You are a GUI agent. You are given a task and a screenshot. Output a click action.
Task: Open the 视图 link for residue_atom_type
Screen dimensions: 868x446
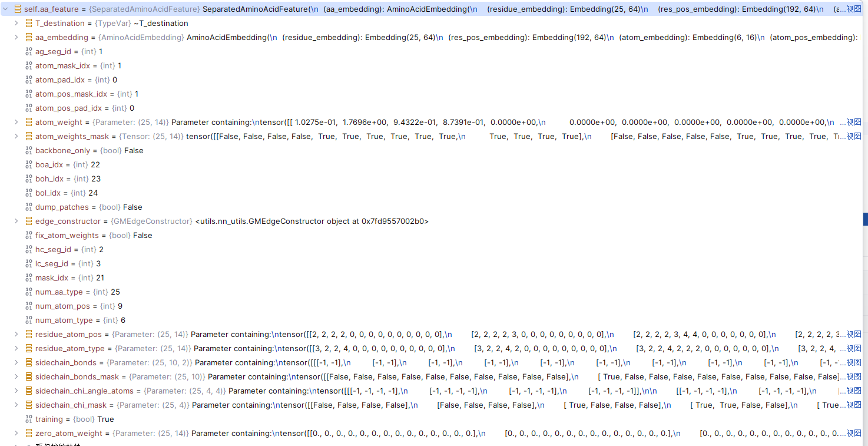tap(854, 348)
